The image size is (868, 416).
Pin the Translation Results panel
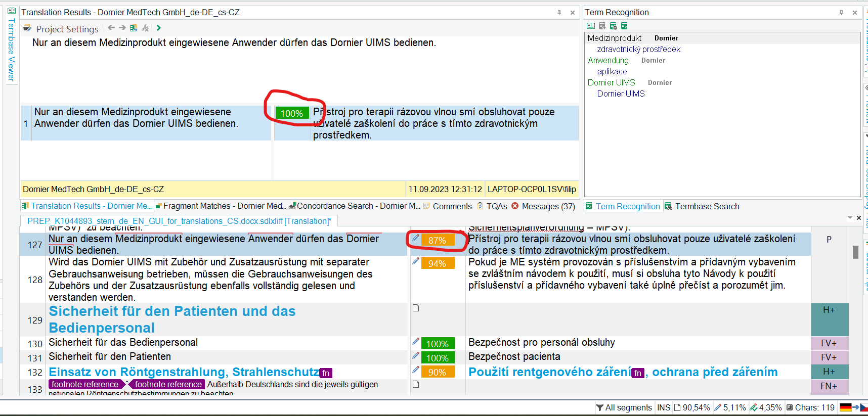[559, 13]
